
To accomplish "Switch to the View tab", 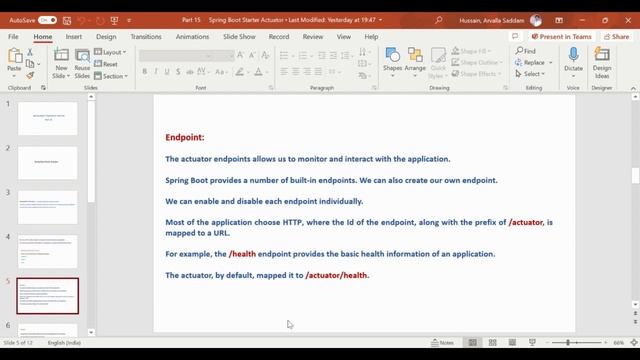I will (344, 37).
